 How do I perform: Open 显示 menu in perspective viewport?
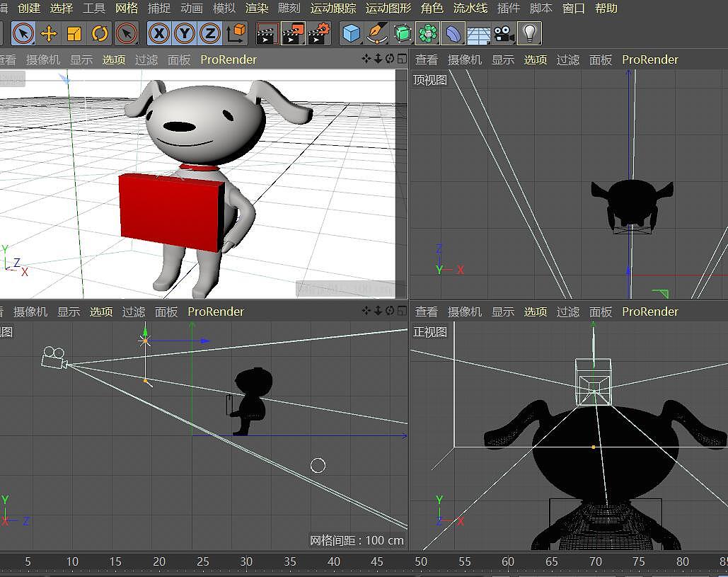(81, 59)
